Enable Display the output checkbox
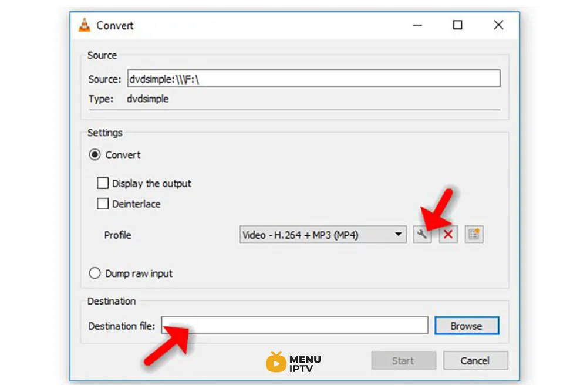The image size is (587, 392). pos(103,183)
